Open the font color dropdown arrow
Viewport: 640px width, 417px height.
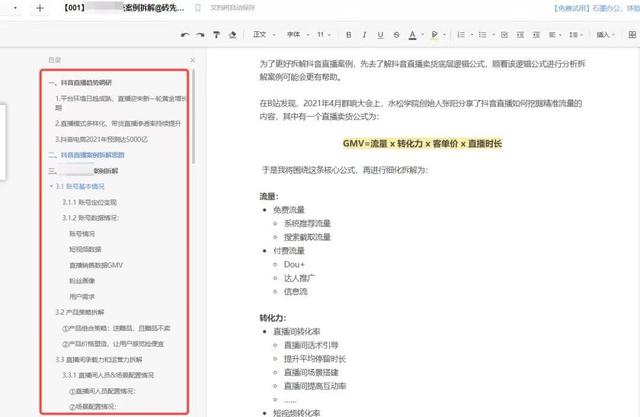click(x=422, y=35)
